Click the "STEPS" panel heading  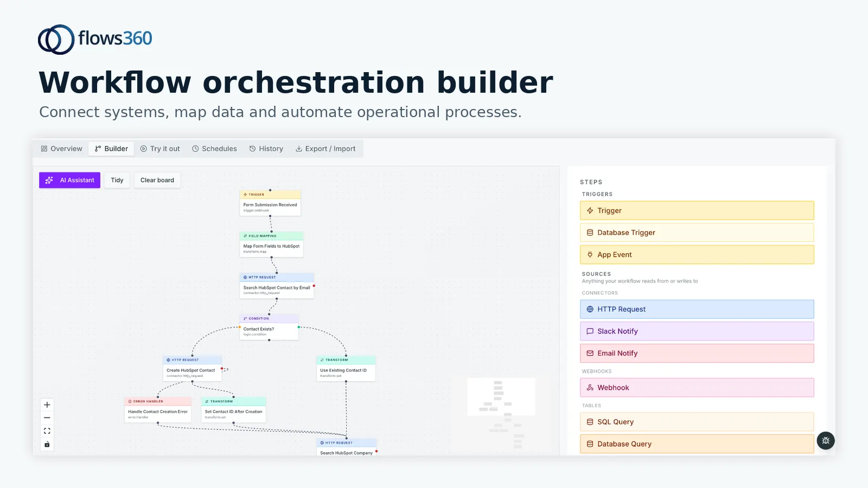[591, 182]
